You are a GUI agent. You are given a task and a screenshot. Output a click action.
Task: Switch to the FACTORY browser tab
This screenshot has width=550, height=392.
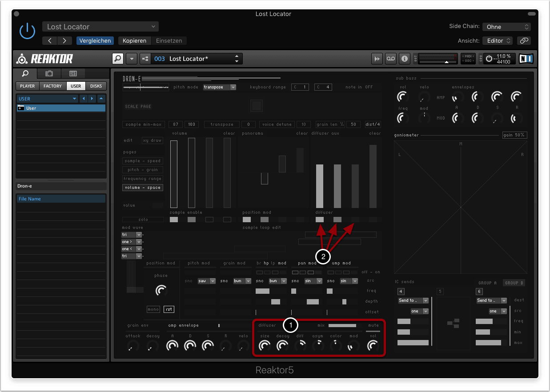[52, 86]
